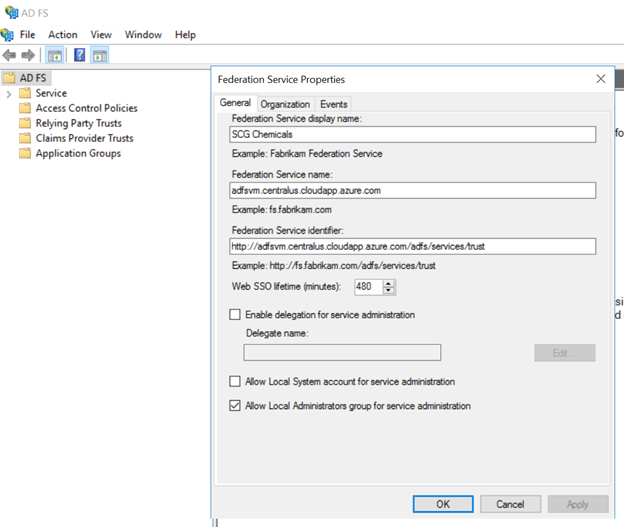Switch to the Organization tab
The image size is (624, 527).
285,104
